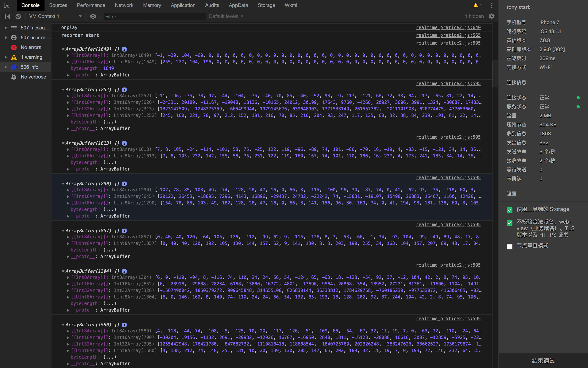The width and height of the screenshot is (588, 368).
Task: Collapse the ArrayBuffer(1613) object
Action: tap(63, 143)
